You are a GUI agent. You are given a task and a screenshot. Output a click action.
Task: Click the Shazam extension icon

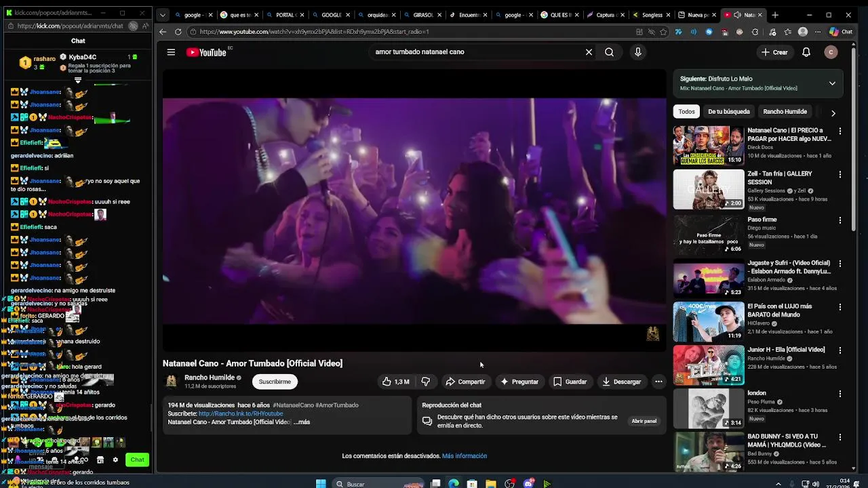pyautogui.click(x=709, y=32)
